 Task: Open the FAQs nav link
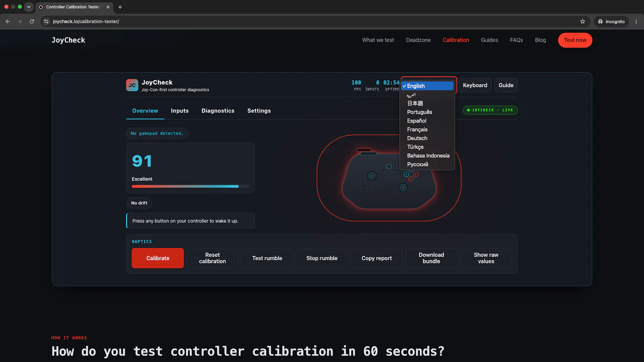[516, 40]
